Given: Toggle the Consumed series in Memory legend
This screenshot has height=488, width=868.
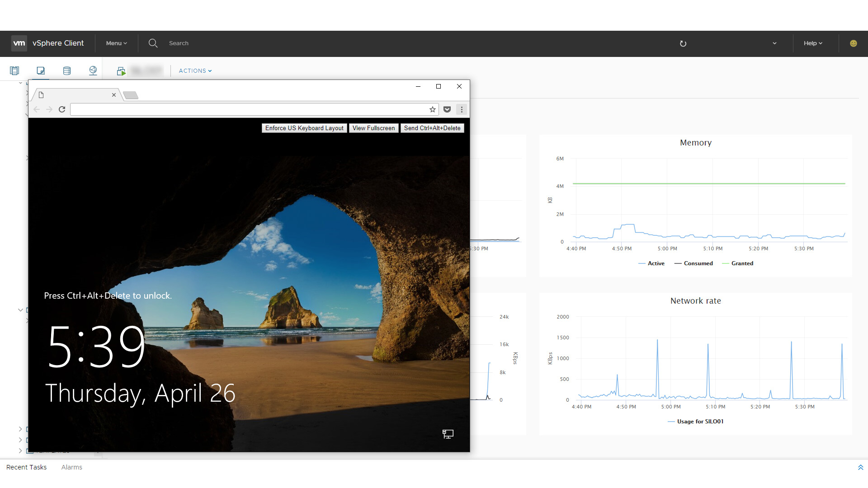Looking at the screenshot, I should 693,263.
